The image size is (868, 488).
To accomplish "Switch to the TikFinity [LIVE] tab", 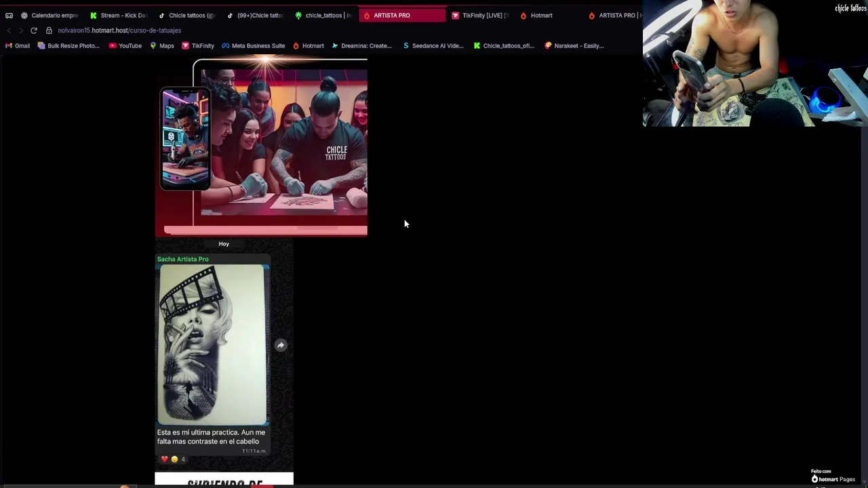I will click(x=479, y=15).
